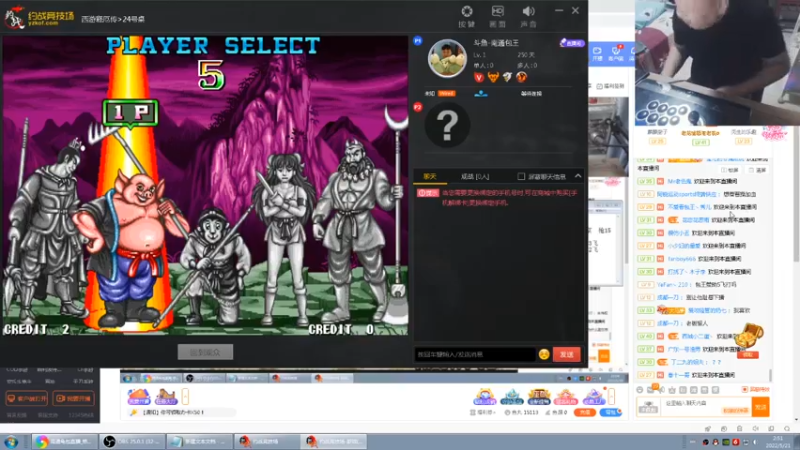Click the orange cloud gift icon under stream

[139, 396]
